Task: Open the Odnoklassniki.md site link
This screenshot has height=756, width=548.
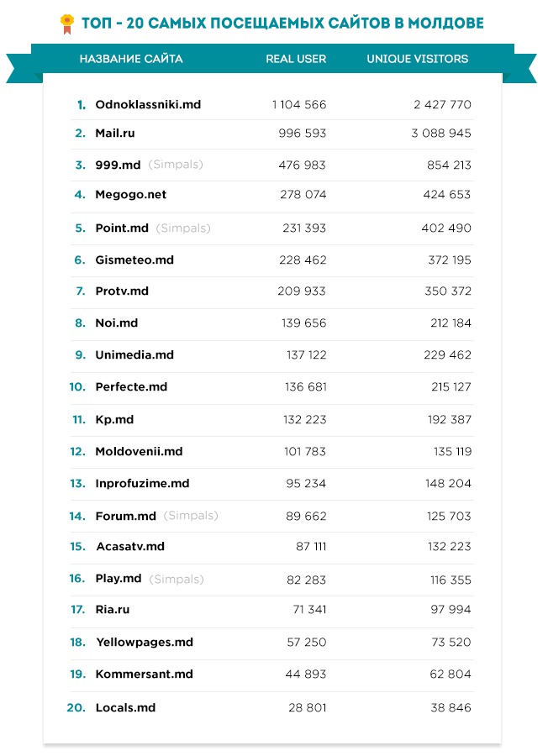Action: 148,105
